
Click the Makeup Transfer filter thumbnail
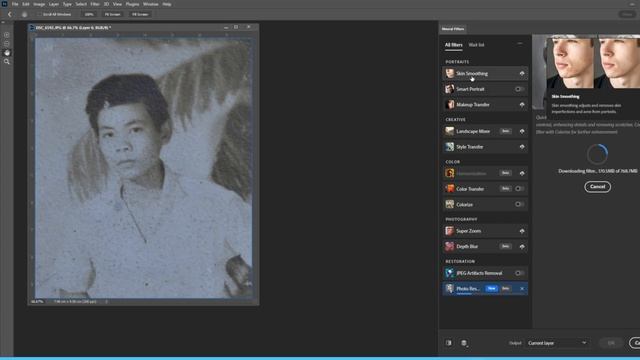click(450, 104)
